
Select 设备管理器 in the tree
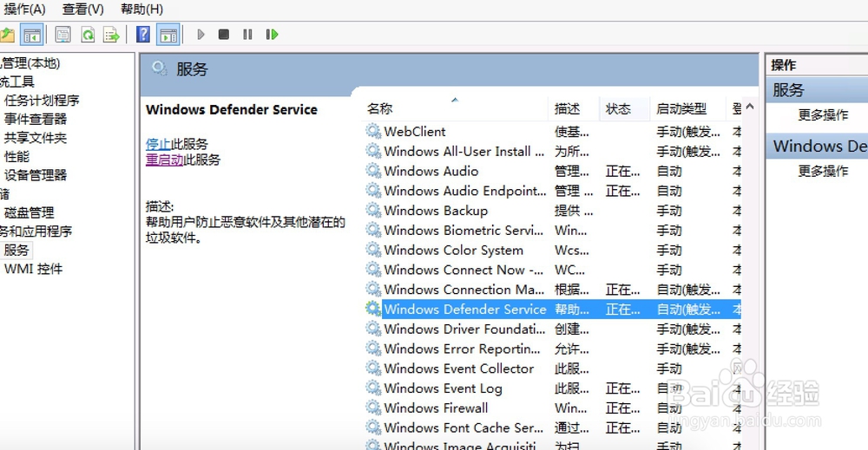point(36,175)
